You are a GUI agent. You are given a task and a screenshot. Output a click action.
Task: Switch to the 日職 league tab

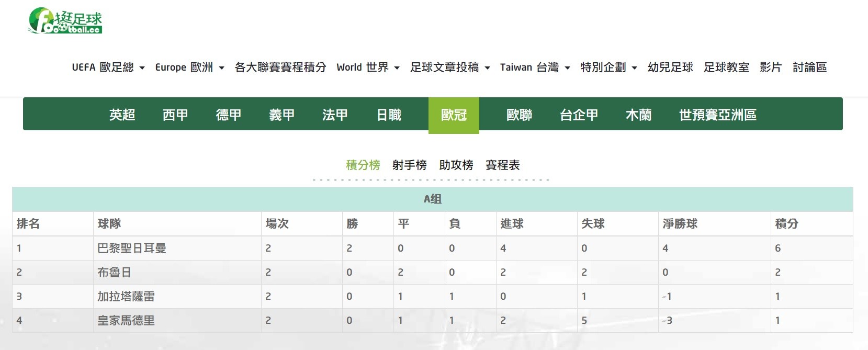click(x=389, y=115)
